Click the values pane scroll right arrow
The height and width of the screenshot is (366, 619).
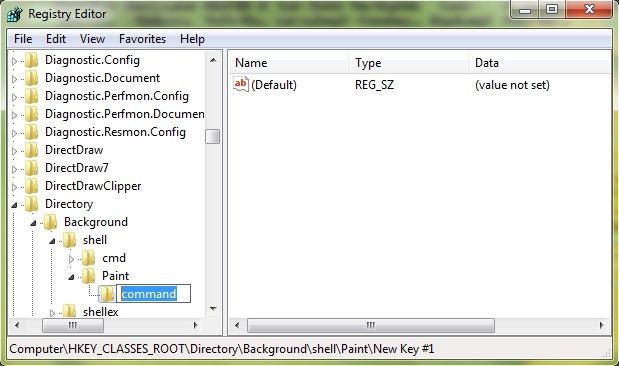(601, 326)
